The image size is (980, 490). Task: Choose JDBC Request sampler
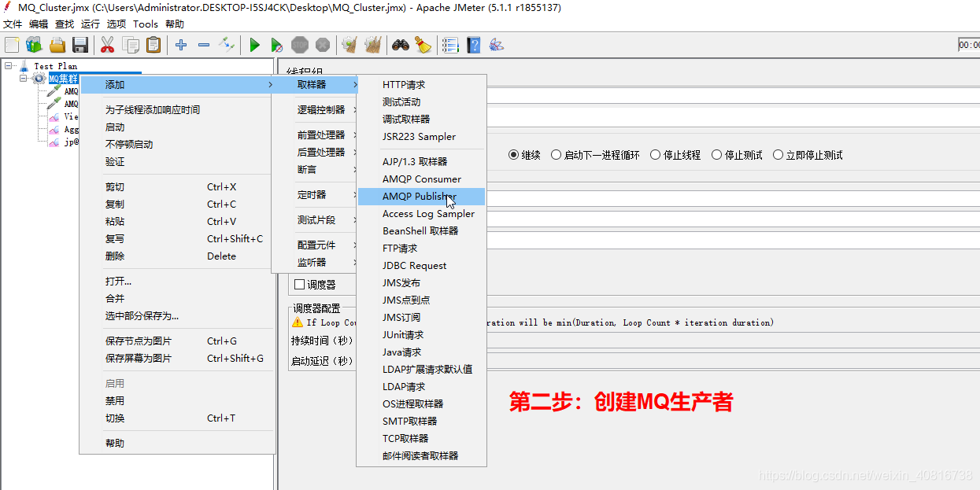[422, 265]
